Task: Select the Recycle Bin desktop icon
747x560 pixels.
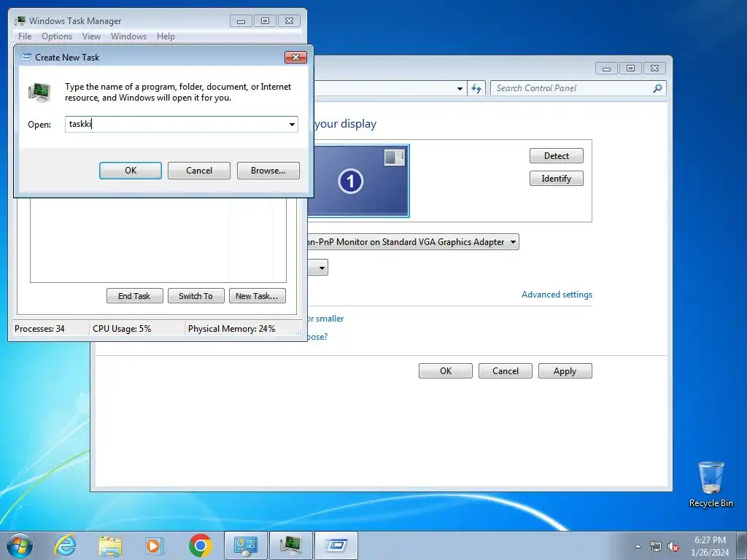Action: [x=711, y=484]
